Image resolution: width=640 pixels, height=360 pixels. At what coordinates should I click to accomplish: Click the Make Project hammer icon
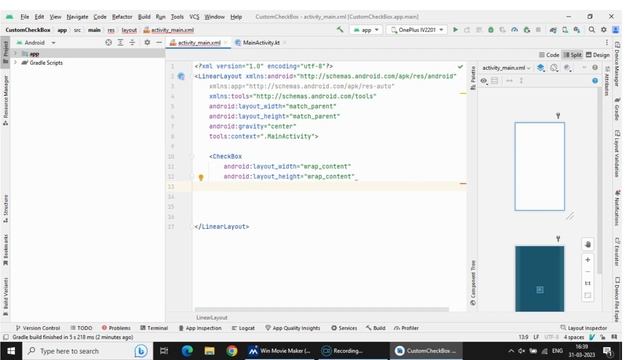340,29
